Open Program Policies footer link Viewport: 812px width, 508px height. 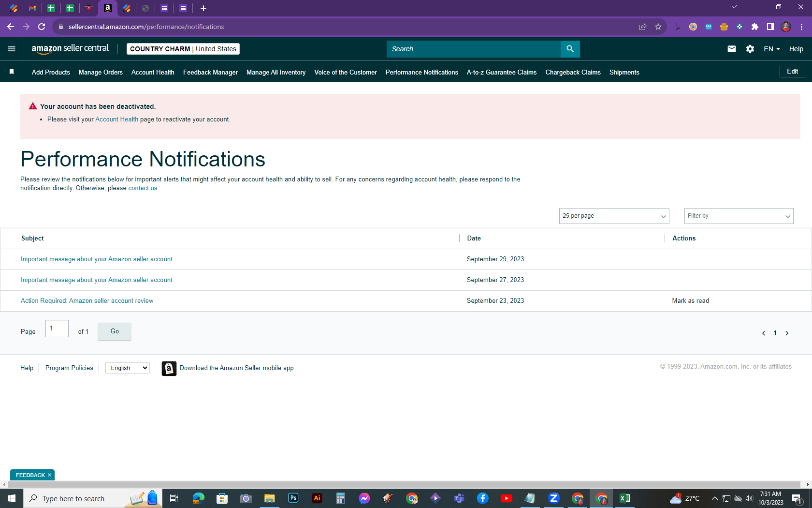(x=69, y=368)
